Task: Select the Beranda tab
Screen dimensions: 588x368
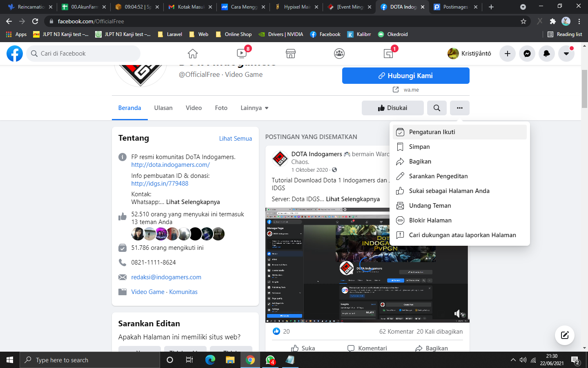Action: tap(130, 108)
